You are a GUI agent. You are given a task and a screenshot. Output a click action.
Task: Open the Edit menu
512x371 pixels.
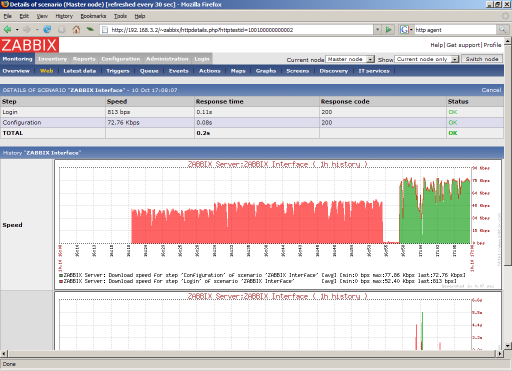24,16
